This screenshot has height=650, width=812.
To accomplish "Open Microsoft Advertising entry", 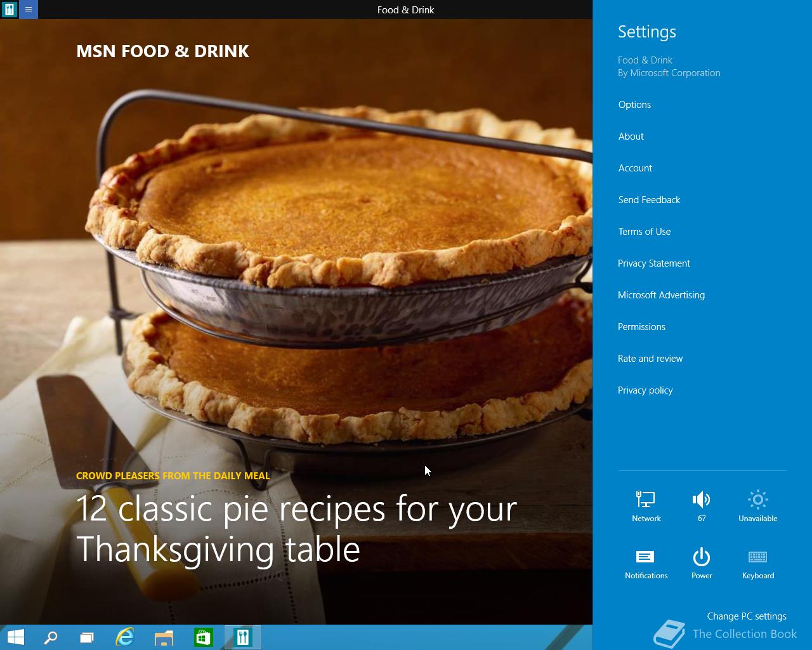I will pos(661,295).
